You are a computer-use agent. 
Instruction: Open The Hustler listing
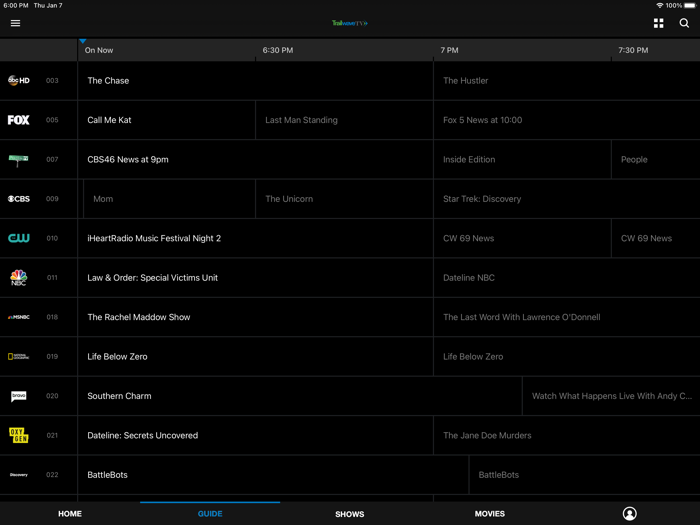point(567,81)
